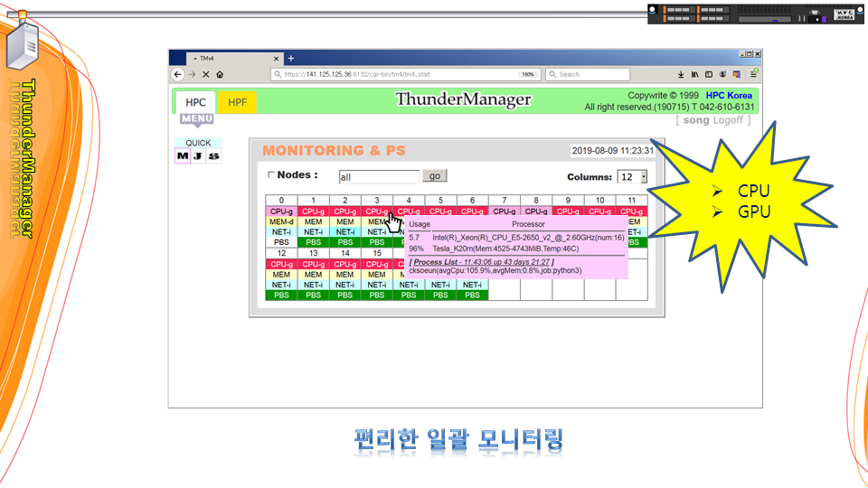Toggle the Nodes checkbox
This screenshot has height=488, width=868.
coord(271,175)
